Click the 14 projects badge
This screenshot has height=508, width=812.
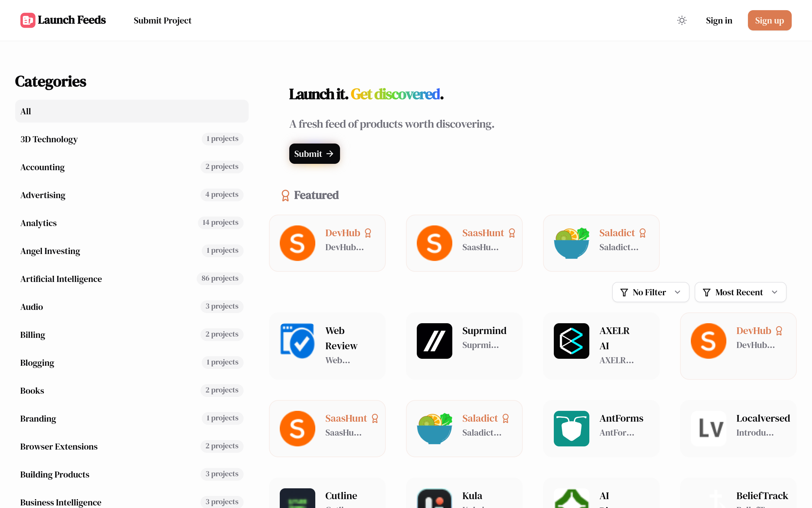(x=220, y=223)
